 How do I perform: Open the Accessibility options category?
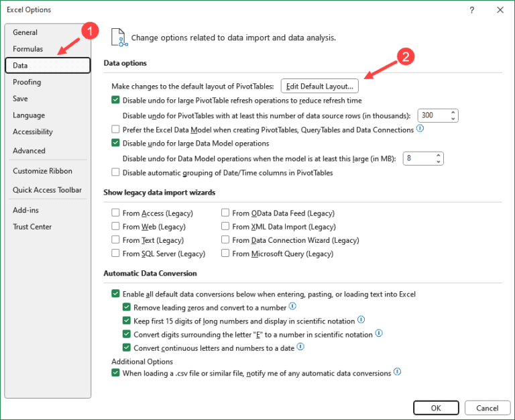(48, 132)
